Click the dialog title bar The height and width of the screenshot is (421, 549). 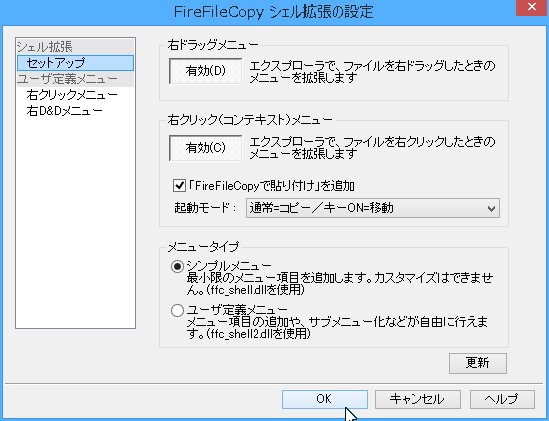(273, 12)
